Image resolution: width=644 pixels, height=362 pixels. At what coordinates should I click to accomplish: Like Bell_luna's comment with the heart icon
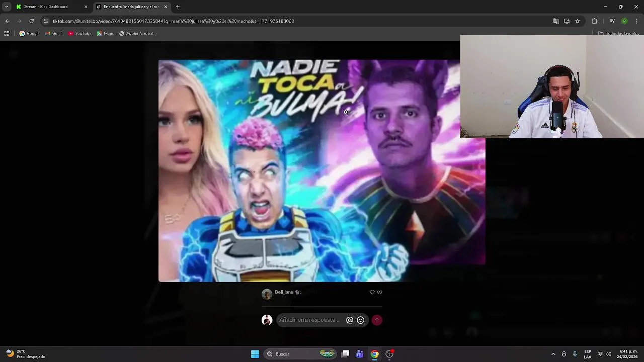(x=372, y=292)
